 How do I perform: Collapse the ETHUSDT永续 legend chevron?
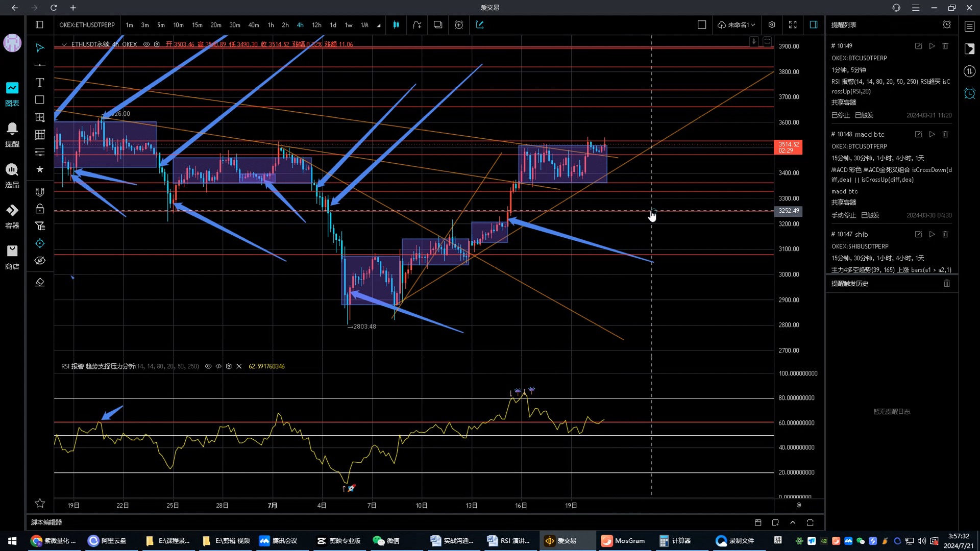tap(64, 44)
